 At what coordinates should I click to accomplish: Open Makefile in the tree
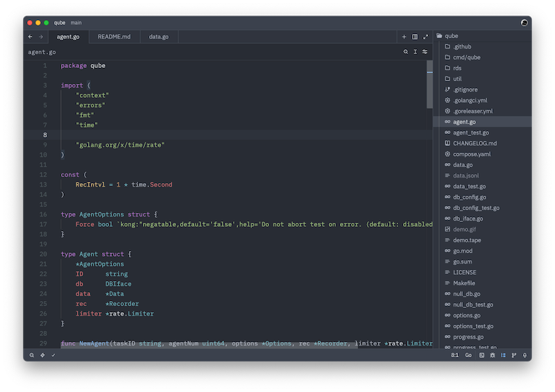click(482, 283)
